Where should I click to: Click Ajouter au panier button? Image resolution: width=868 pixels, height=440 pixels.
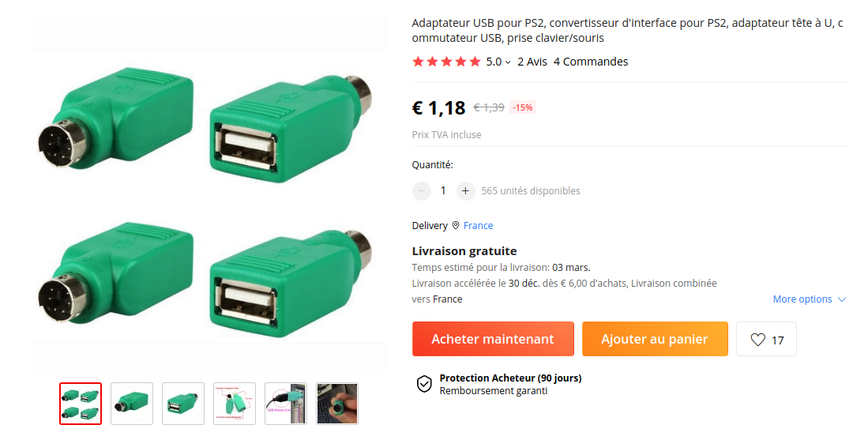point(655,339)
